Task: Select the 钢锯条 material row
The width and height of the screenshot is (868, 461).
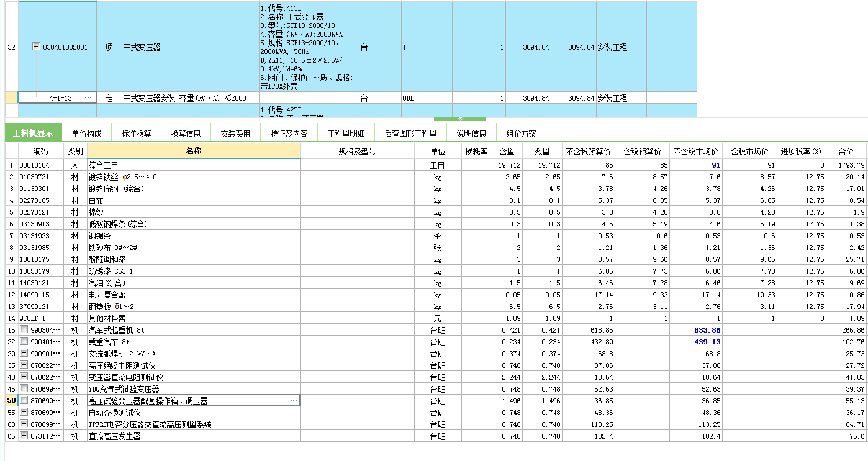Action: [x=194, y=236]
